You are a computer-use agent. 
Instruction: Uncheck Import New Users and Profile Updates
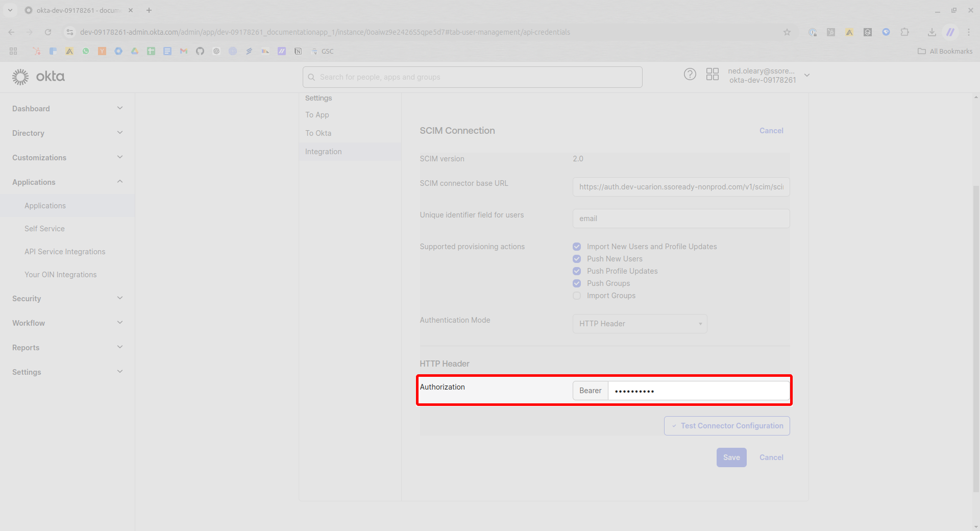point(577,247)
